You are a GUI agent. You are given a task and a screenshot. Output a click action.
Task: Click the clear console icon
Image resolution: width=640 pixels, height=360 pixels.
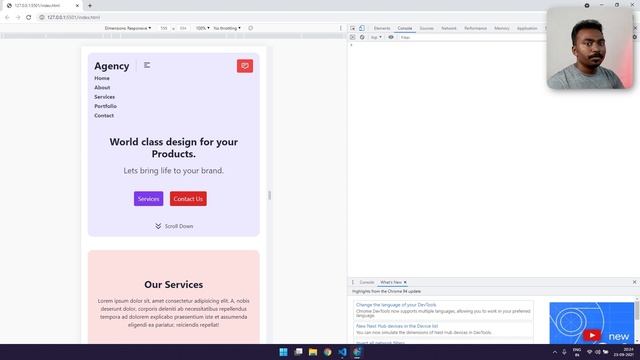(362, 37)
